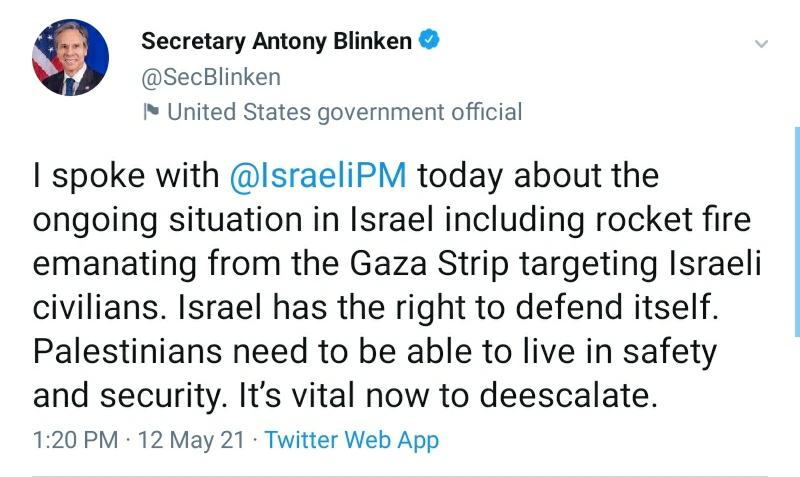Click the Secretary Antony Blinken display name

coord(277,41)
